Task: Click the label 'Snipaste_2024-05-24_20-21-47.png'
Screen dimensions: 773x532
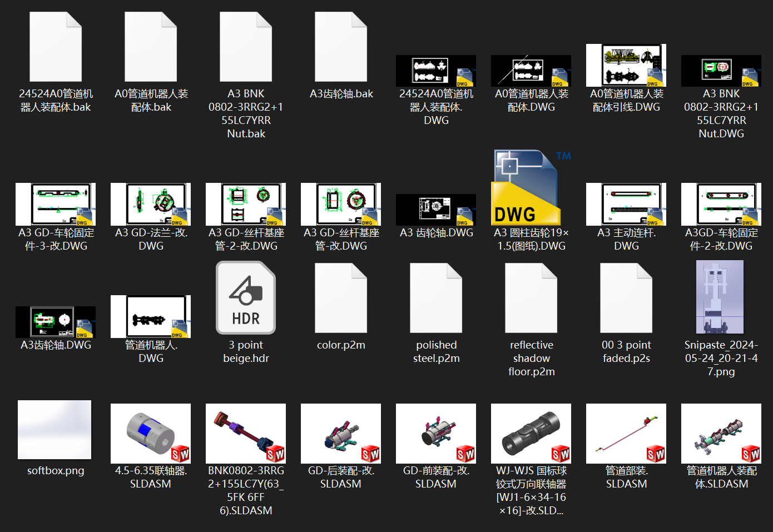Action: tap(721, 358)
